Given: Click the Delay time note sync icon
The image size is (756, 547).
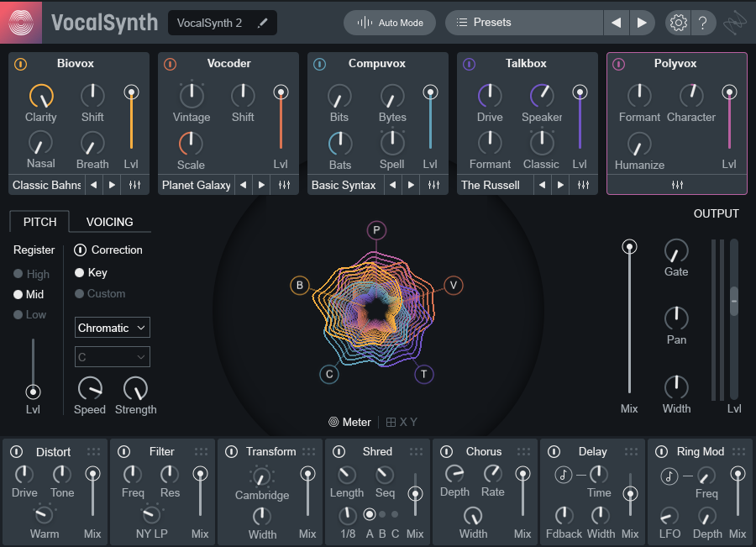Looking at the screenshot, I should [563, 475].
